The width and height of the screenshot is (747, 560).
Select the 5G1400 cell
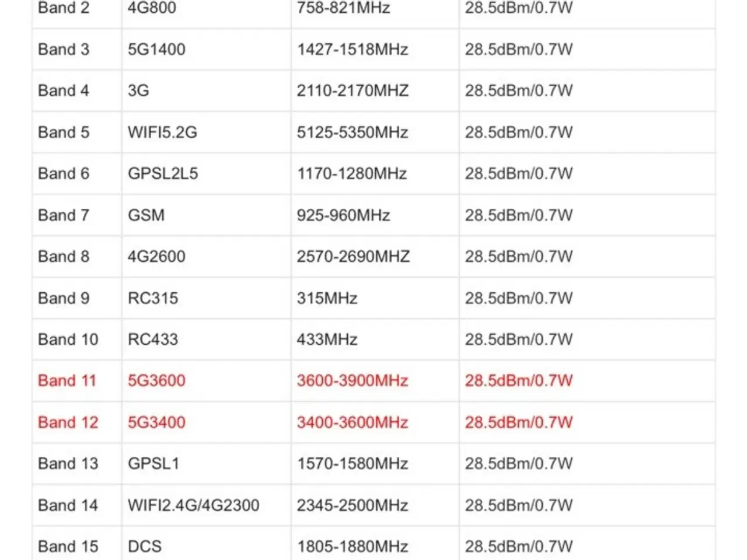click(x=156, y=50)
